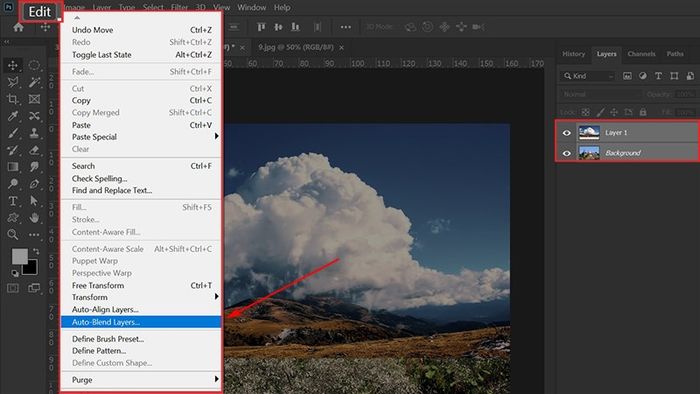Select the Zoom tool
The height and width of the screenshot is (394, 700).
pyautogui.click(x=12, y=234)
